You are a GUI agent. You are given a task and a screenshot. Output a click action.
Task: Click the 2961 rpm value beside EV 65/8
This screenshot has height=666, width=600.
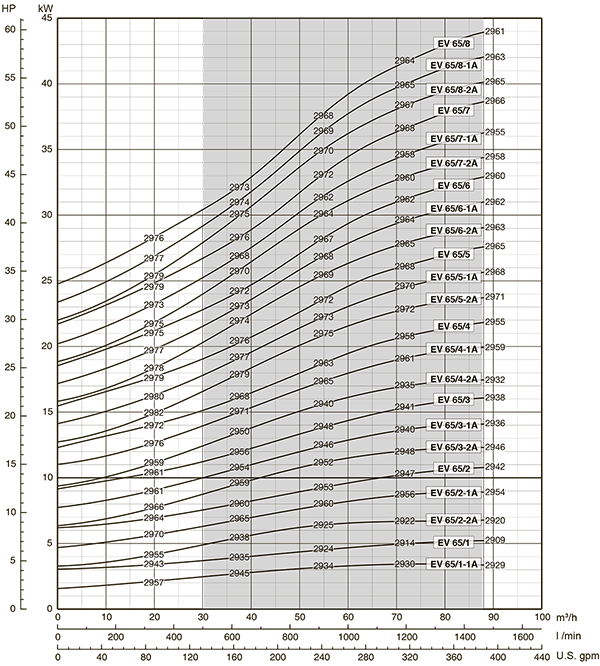(x=495, y=31)
